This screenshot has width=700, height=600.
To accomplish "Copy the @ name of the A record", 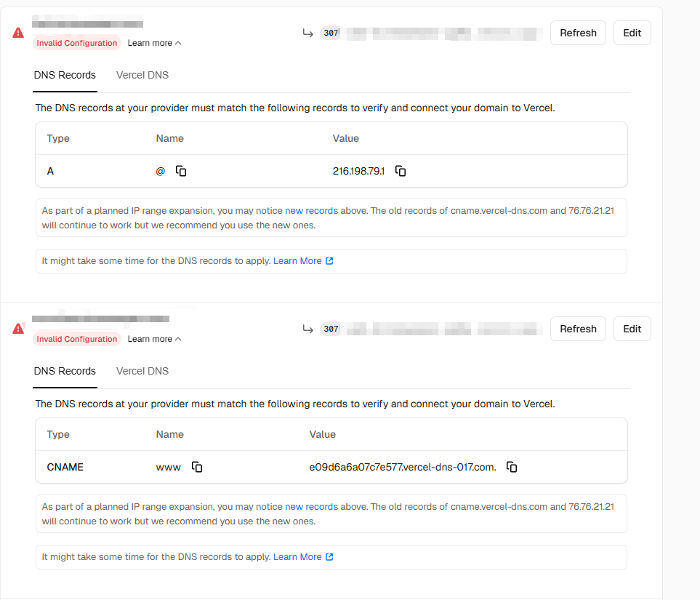I will point(181,171).
